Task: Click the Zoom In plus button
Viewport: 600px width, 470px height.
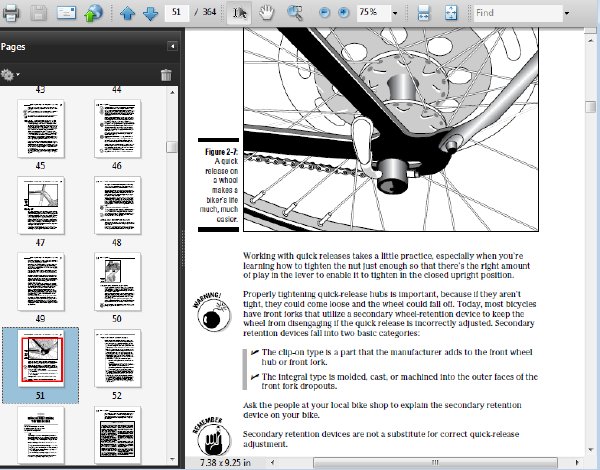Action: [344, 13]
